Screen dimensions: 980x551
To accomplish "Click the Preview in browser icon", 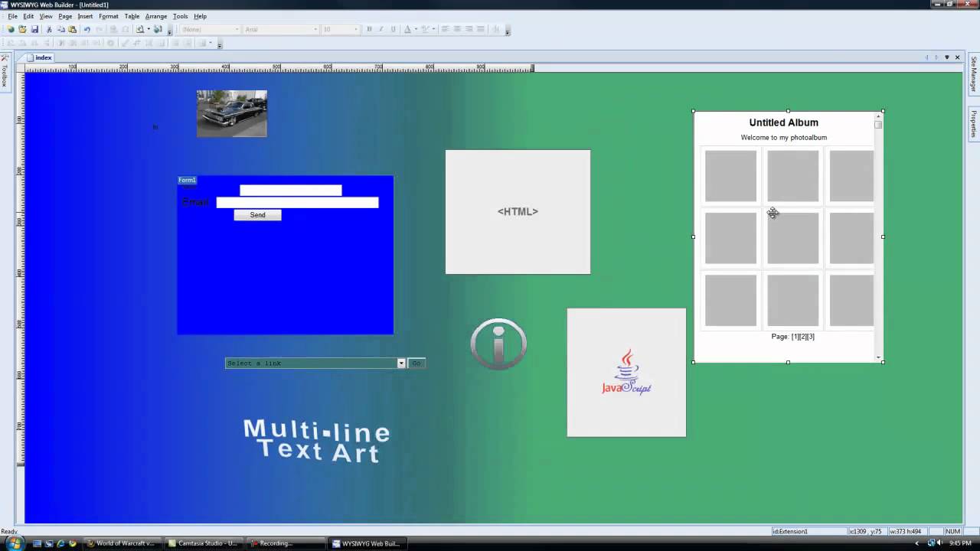I will tap(140, 29).
